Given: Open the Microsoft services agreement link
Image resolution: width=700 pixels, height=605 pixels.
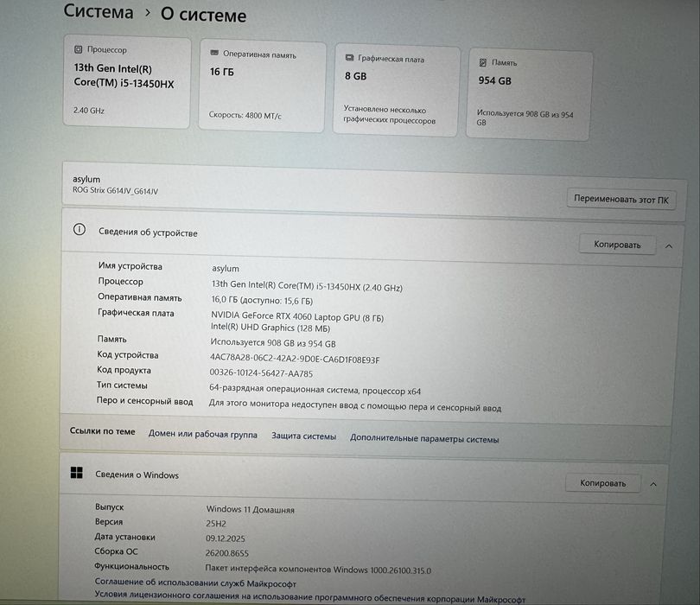Looking at the screenshot, I should point(195,583).
